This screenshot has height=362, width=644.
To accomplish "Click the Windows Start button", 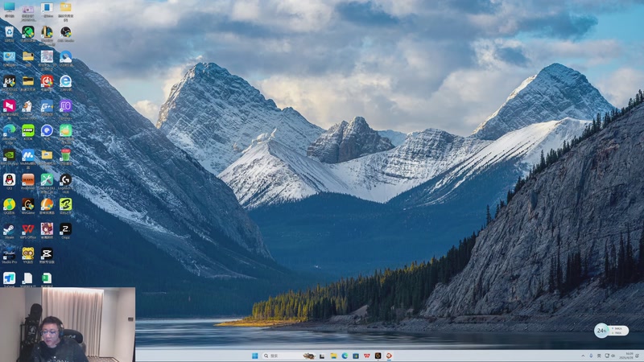I will click(x=254, y=356).
